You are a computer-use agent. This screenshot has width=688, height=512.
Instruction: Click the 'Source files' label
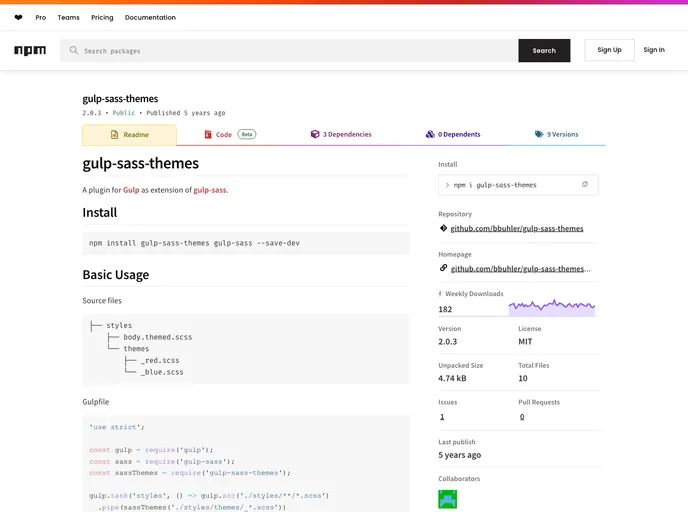[102, 301]
